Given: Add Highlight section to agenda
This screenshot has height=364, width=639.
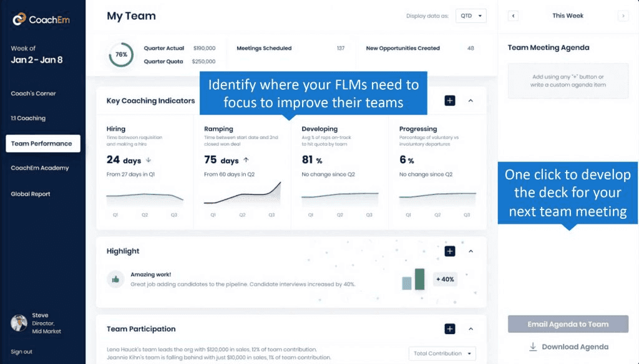Looking at the screenshot, I should tap(450, 251).
